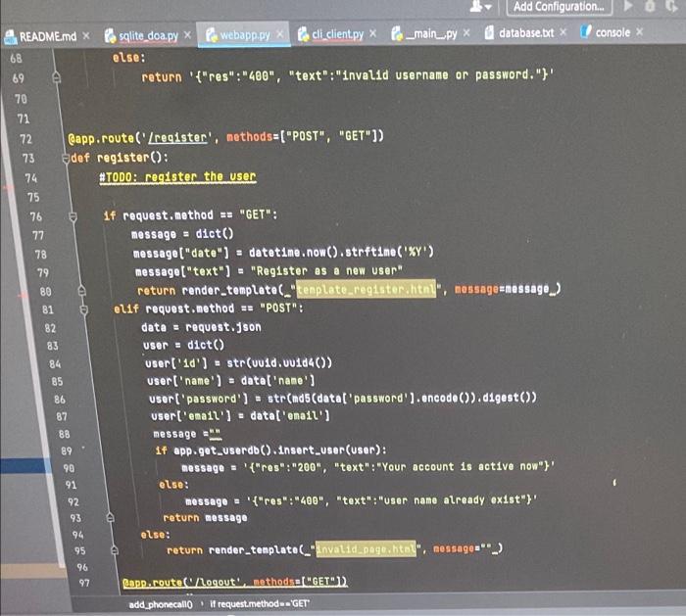Click the run-with-coverage icon
This screenshot has height=616, width=686.
671,6
